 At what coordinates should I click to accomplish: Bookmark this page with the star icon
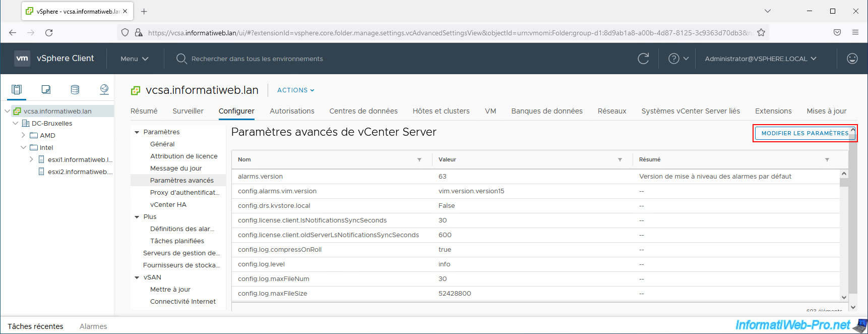[x=761, y=33]
